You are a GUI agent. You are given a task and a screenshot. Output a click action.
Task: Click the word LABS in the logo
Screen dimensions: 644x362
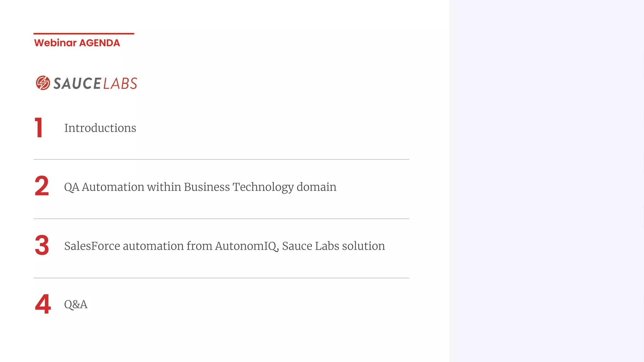pos(120,84)
